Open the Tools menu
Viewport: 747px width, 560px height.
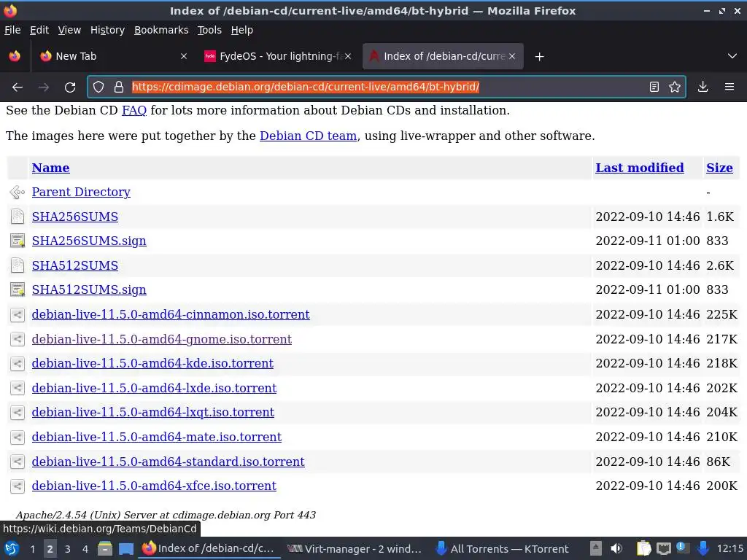point(209,30)
